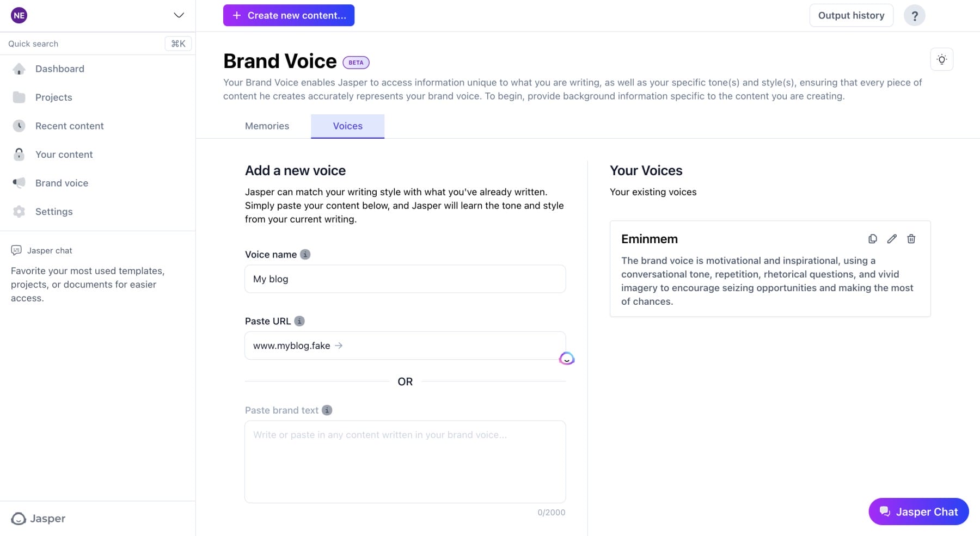This screenshot has width=980, height=536.
Task: Click Create new content
Action: pos(289,15)
